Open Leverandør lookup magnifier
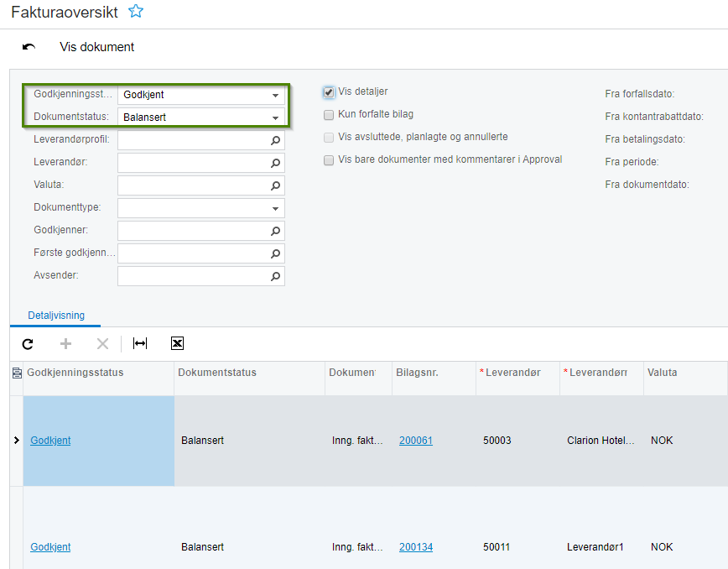The height and width of the screenshot is (569, 728). (x=275, y=163)
